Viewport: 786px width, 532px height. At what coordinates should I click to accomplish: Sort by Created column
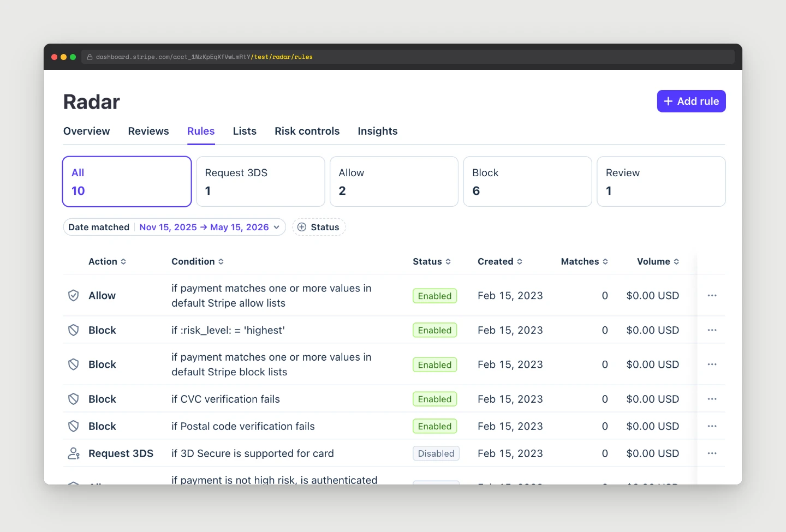tap(500, 261)
